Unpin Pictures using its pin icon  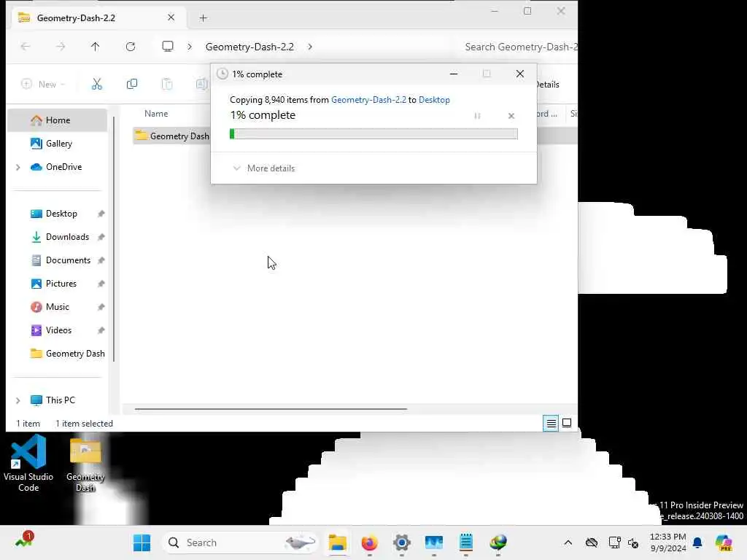coord(101,284)
